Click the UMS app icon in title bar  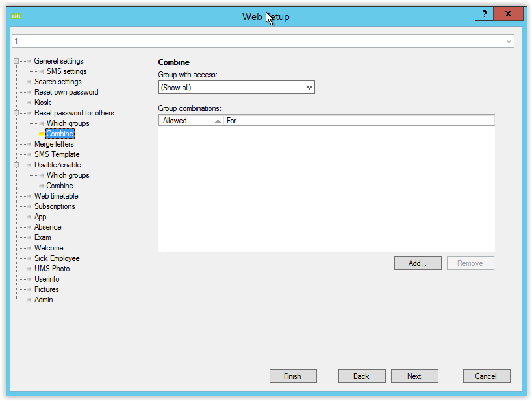click(17, 16)
